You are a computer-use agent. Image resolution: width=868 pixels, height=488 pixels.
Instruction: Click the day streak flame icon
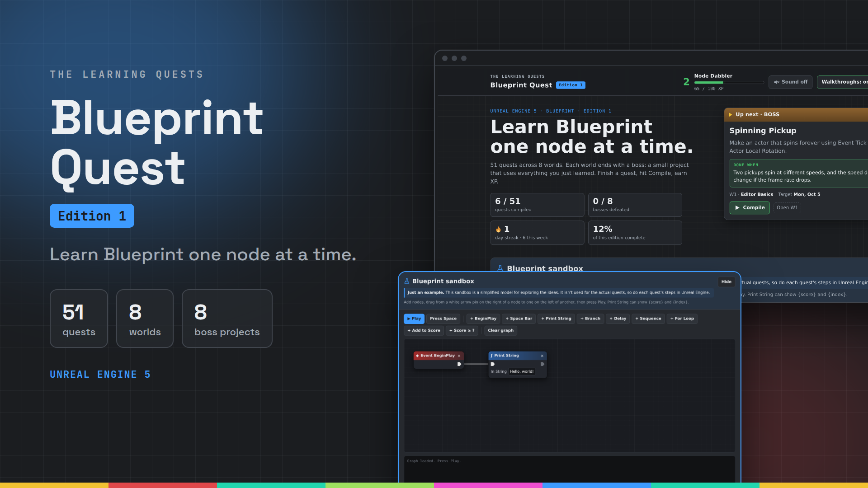tap(498, 230)
